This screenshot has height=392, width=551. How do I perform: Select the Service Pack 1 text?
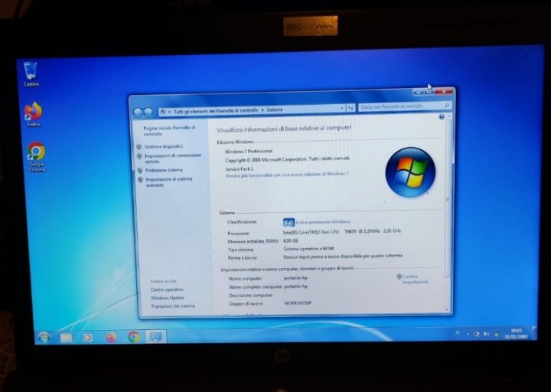click(x=239, y=169)
